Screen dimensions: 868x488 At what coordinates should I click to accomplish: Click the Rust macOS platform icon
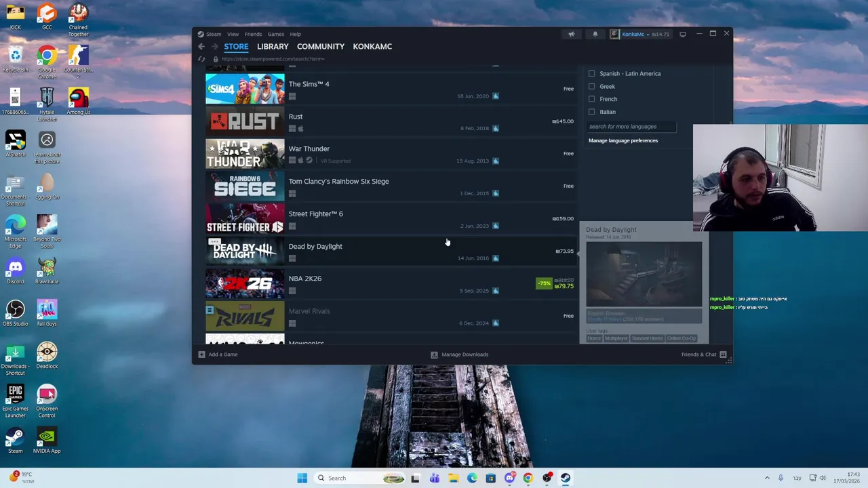[x=300, y=128]
